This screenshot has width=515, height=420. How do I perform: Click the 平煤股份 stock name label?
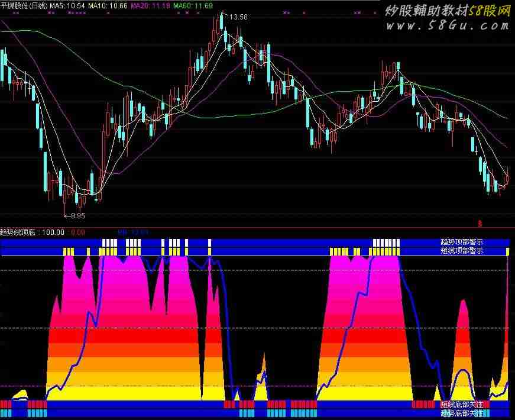click(14, 5)
